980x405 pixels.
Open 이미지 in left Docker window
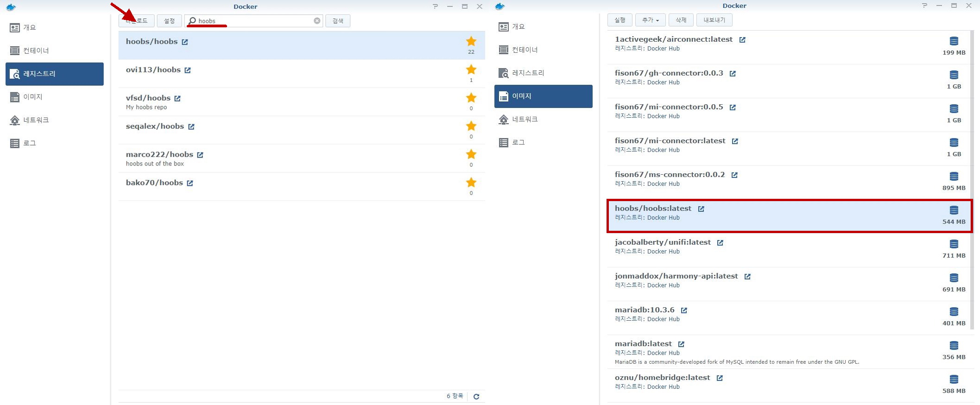click(x=55, y=97)
